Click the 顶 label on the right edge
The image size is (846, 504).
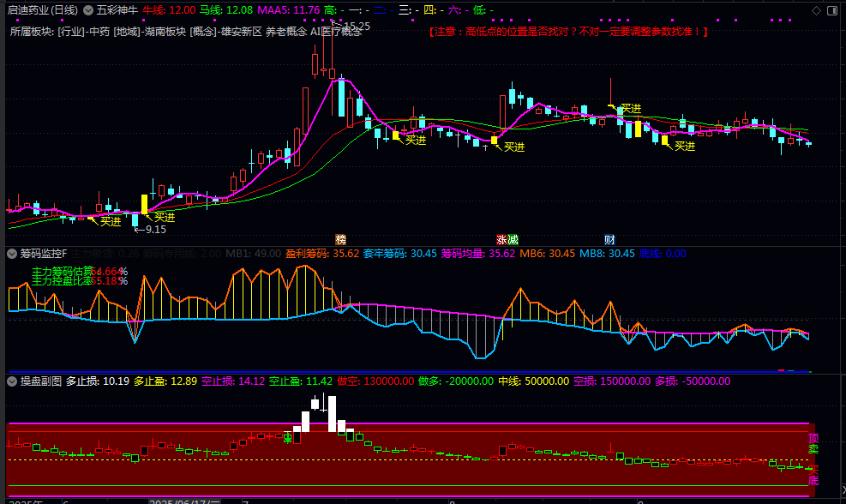813,439
